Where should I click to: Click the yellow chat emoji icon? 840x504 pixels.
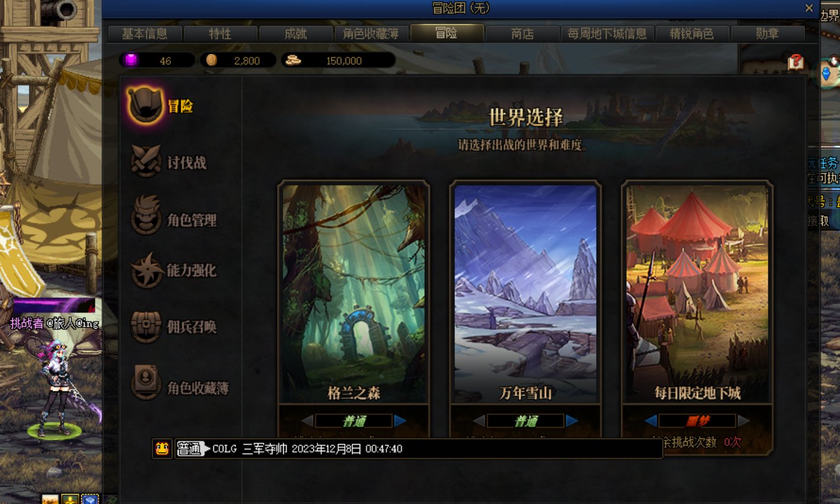[162, 448]
